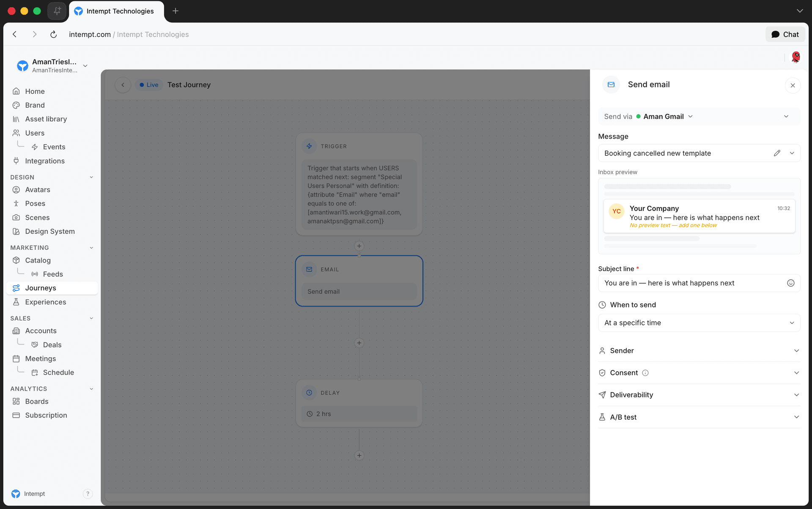Add step between Email and Delay

click(x=359, y=343)
